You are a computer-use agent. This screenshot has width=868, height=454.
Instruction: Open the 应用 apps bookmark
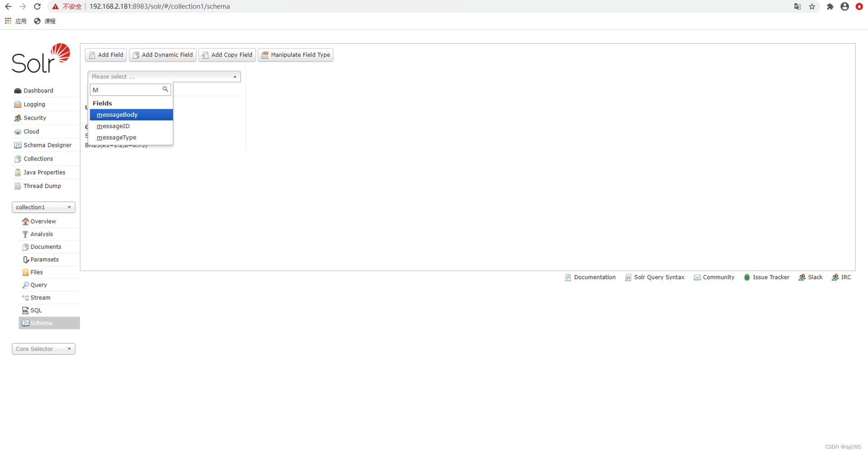[x=16, y=21]
